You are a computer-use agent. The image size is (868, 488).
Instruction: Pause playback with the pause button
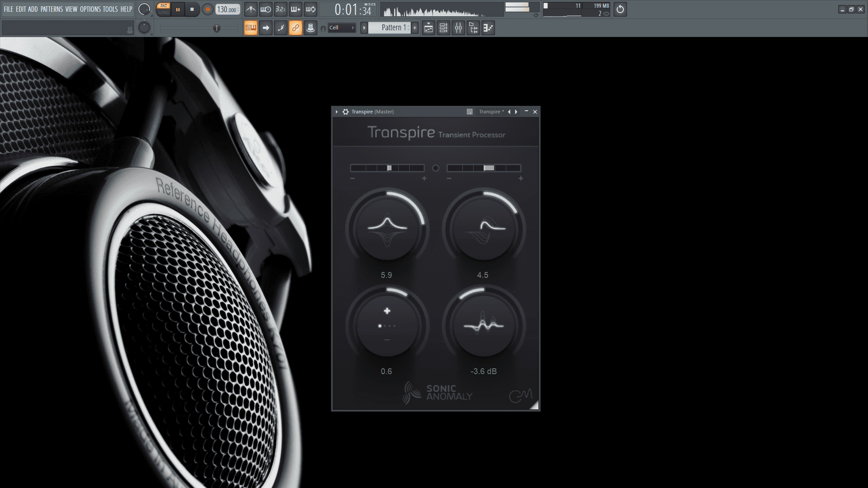178,9
